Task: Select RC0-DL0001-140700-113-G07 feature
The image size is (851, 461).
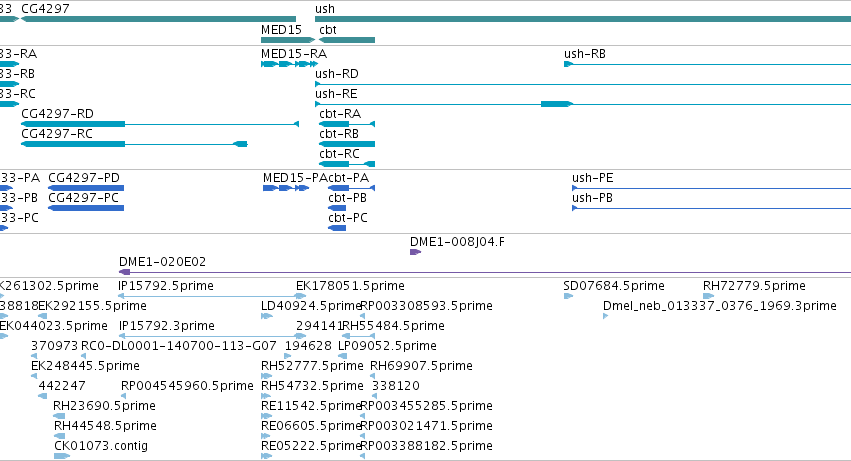Action: coord(83,356)
